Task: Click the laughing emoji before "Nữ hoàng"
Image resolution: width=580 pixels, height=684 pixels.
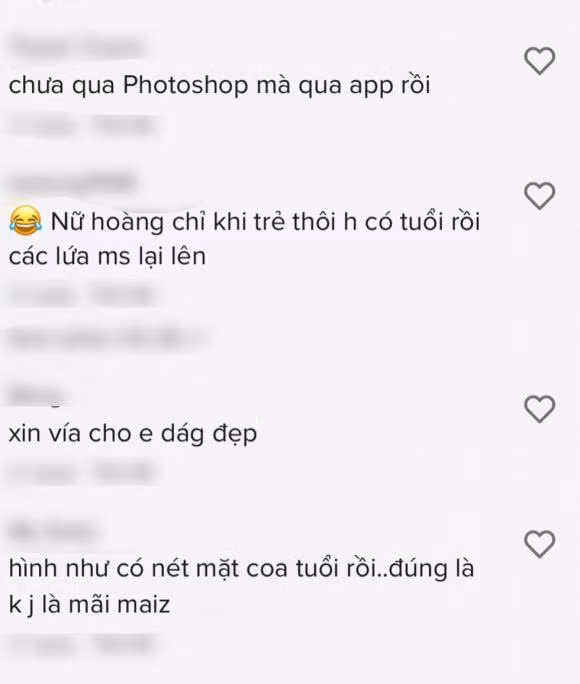Action: 26,221
